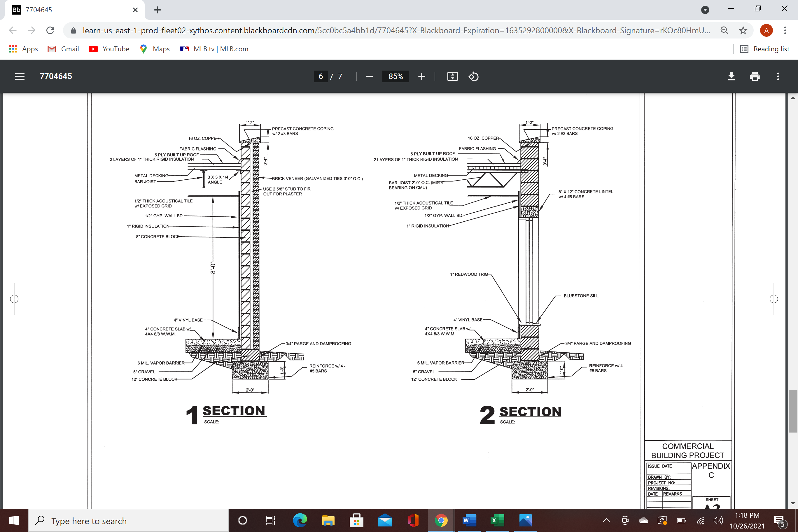Screen dimensions: 798x532
Task: Bookmark this tab with the star
Action: [x=743, y=31]
